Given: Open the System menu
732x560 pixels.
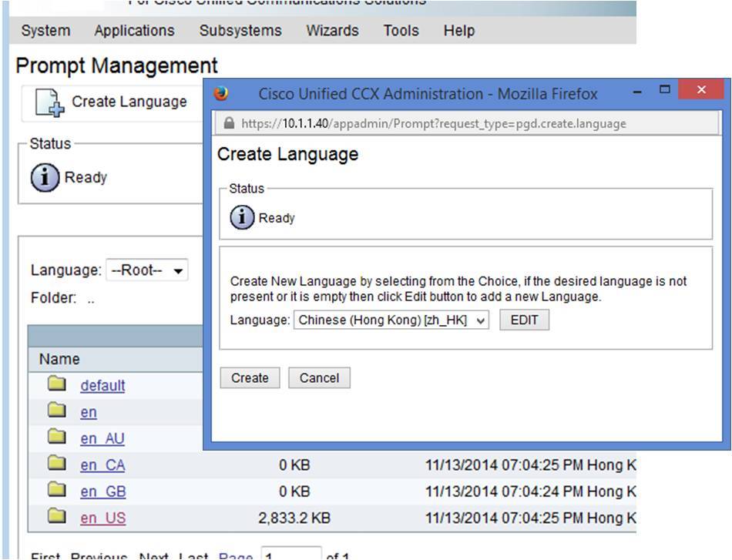Looking at the screenshot, I should click(45, 31).
